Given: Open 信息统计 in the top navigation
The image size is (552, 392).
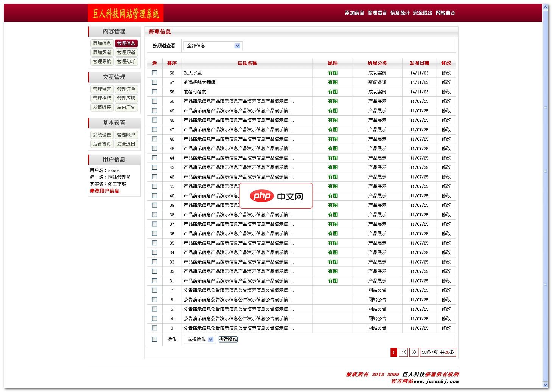Looking at the screenshot, I should point(400,13).
